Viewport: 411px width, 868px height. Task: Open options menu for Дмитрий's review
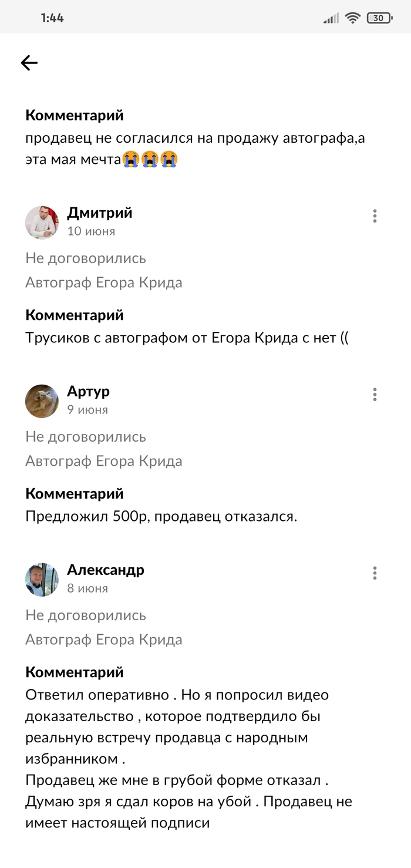[375, 216]
